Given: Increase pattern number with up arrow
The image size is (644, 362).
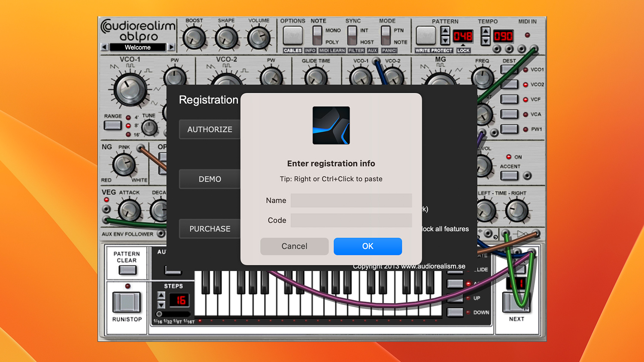Looking at the screenshot, I should coord(445,31).
